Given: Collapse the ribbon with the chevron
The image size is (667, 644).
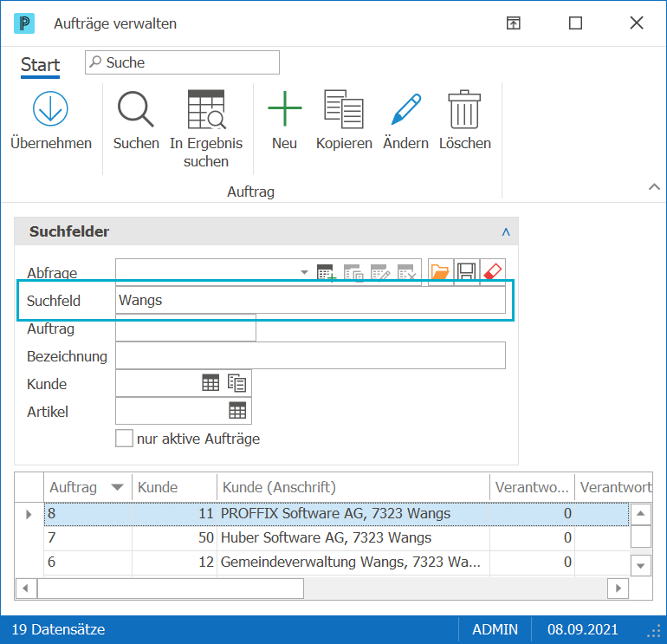Looking at the screenshot, I should [x=654, y=186].
